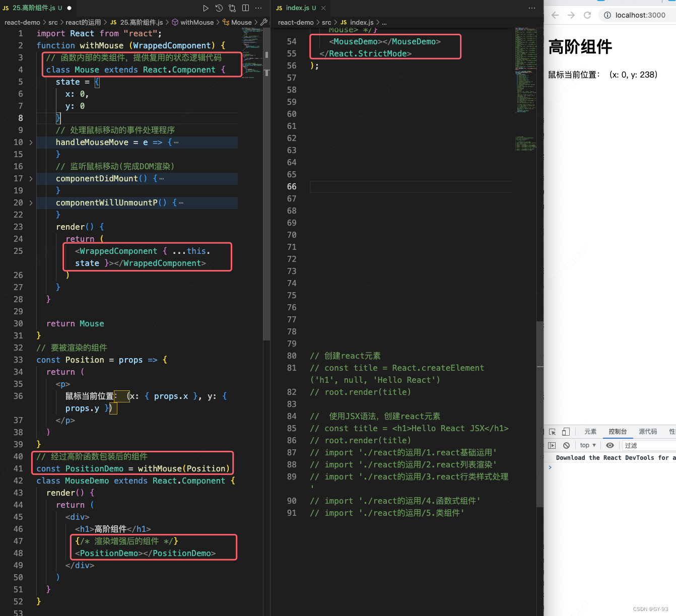Click 'withMouse(Position)' on line 41
This screenshot has width=676, height=616.
pyautogui.click(x=184, y=469)
